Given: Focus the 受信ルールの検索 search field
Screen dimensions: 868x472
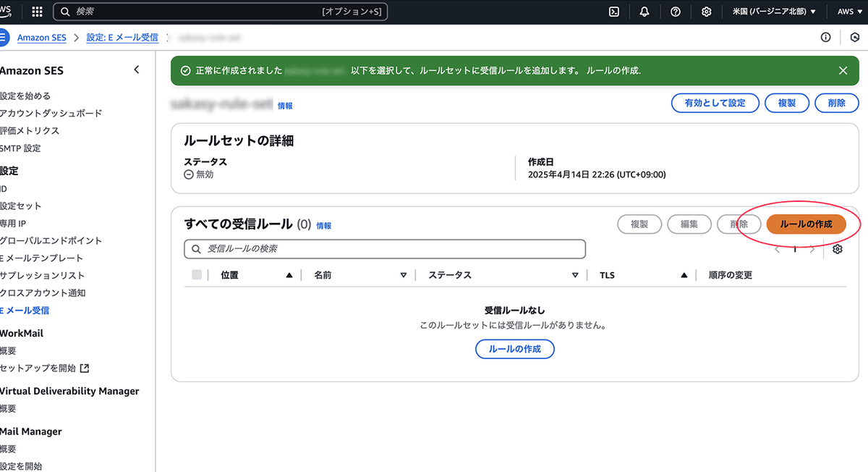Looking at the screenshot, I should tap(385, 249).
